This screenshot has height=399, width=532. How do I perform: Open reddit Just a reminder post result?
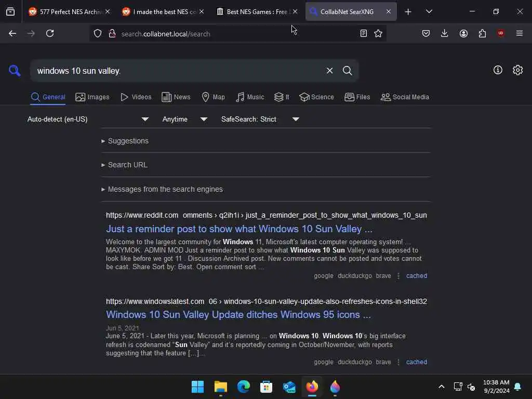pos(239,229)
